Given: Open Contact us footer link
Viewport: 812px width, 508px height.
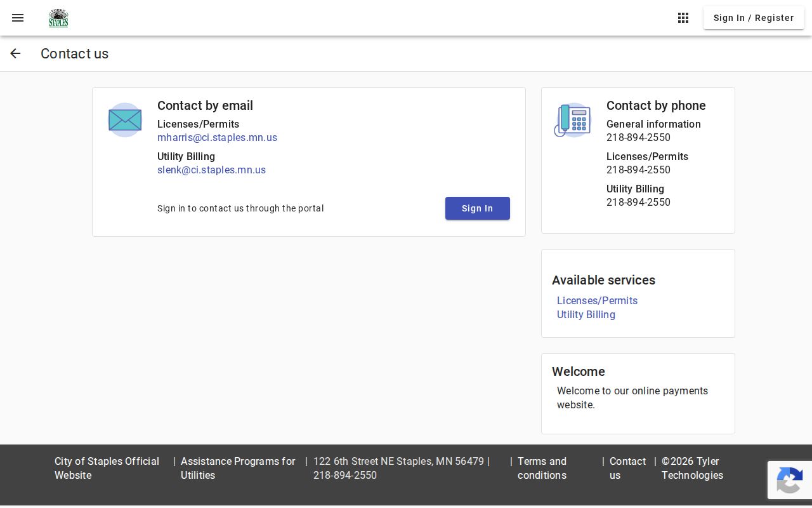Looking at the screenshot, I should (627, 469).
